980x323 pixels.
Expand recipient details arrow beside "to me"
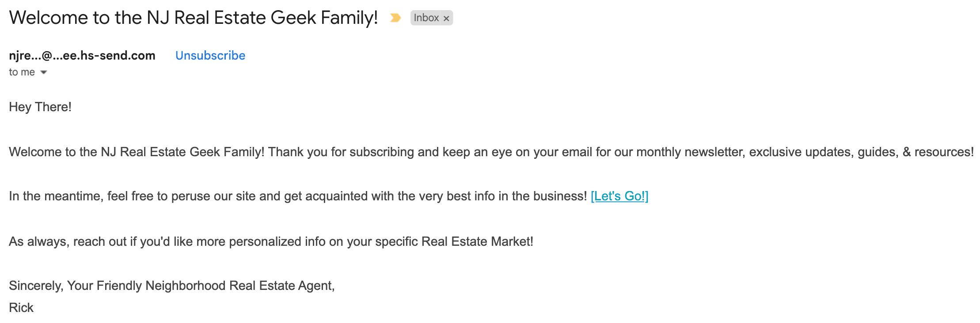coord(43,72)
